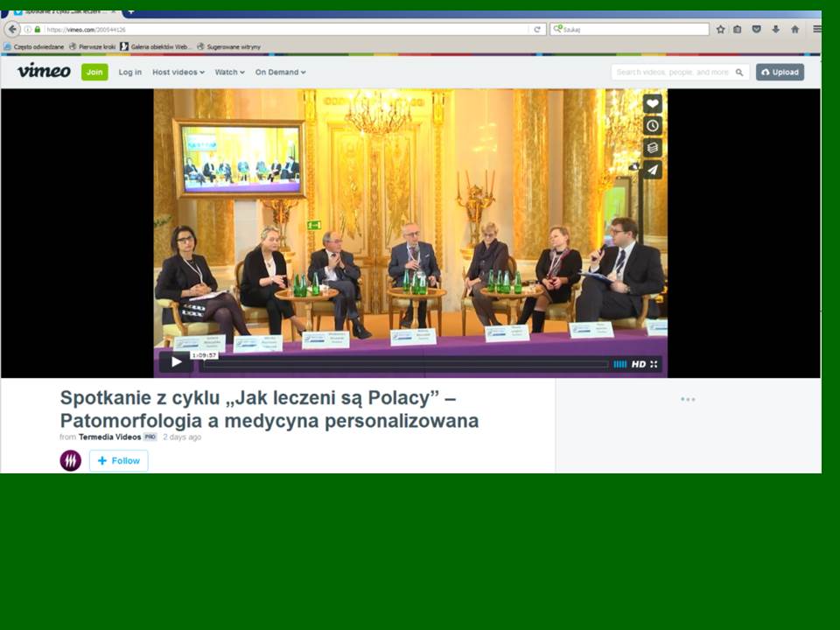The image size is (840, 630).
Task: Focus the Vimeo search videos field
Action: pyautogui.click(x=674, y=72)
